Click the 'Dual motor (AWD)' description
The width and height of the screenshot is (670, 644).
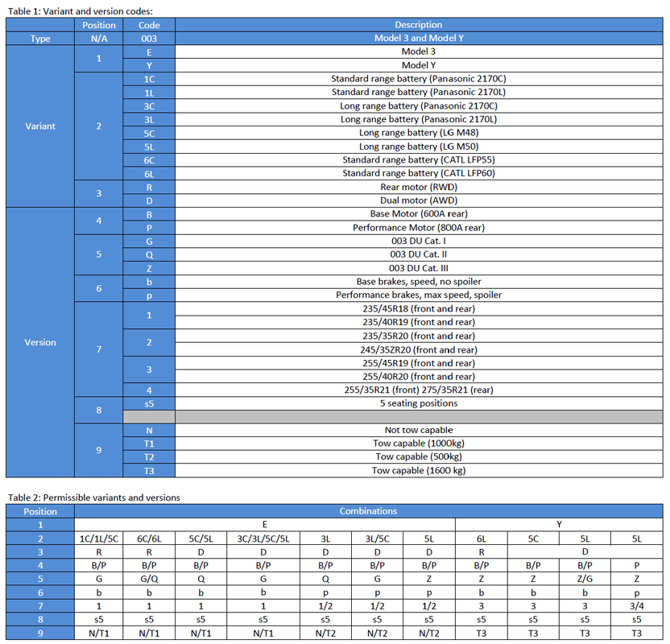[419, 200]
